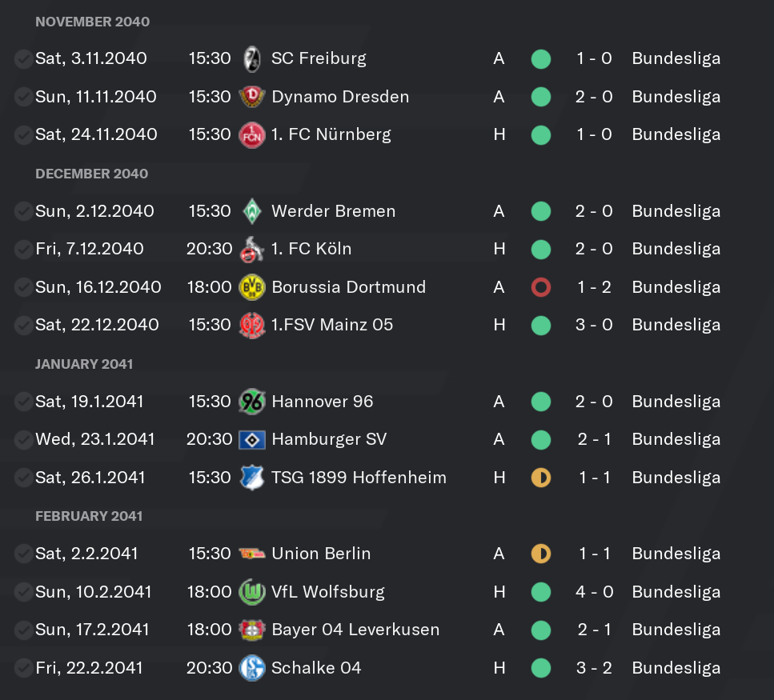The image size is (774, 700).
Task: Click the Schalke 04 blue crest
Action: [252, 668]
